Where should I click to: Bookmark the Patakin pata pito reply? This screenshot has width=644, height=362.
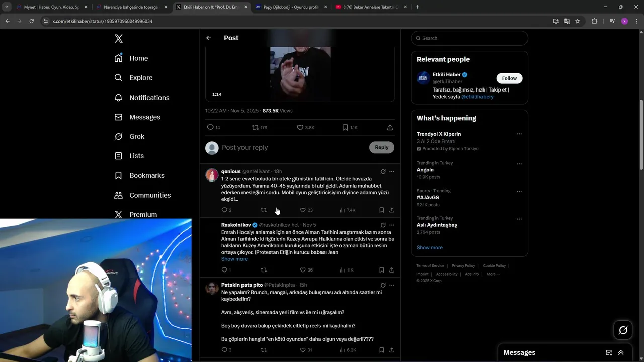click(382, 350)
